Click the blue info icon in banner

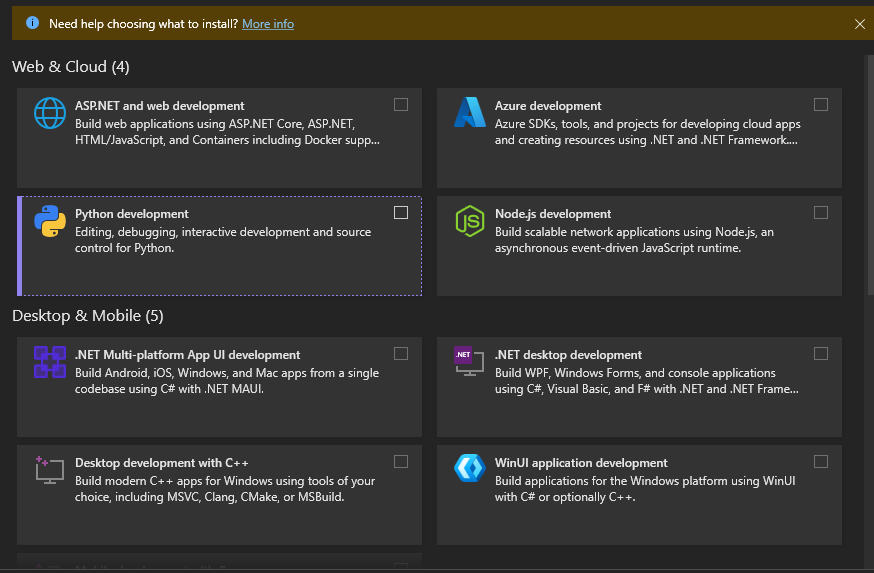point(33,23)
